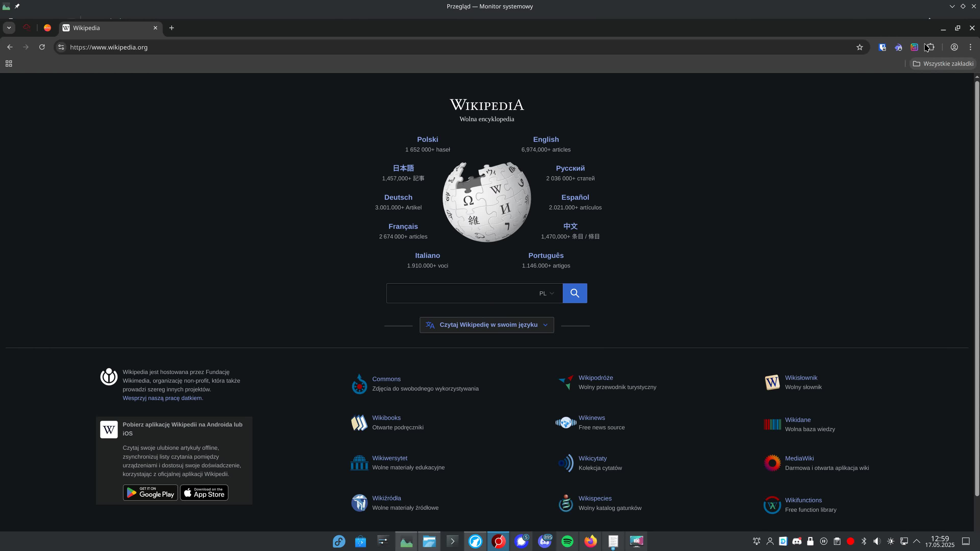The height and width of the screenshot is (551, 980).
Task: Expand the tab search dropdown arrow
Action: (9, 28)
